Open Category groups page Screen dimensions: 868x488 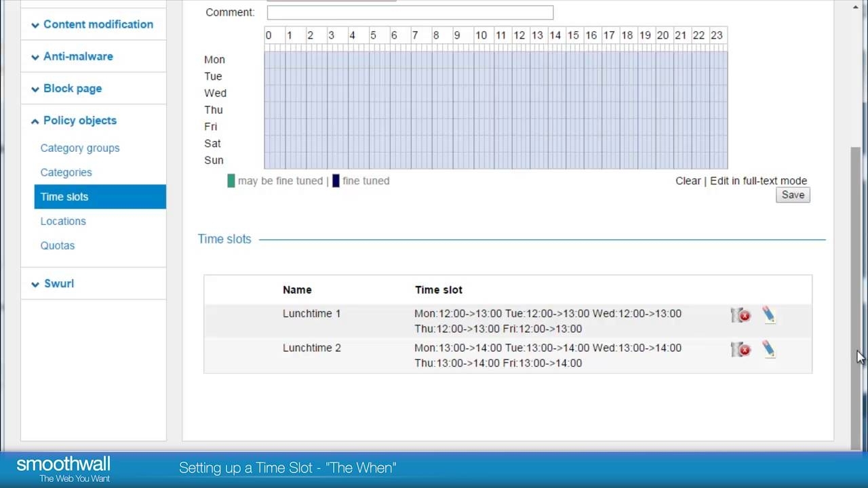click(x=80, y=148)
